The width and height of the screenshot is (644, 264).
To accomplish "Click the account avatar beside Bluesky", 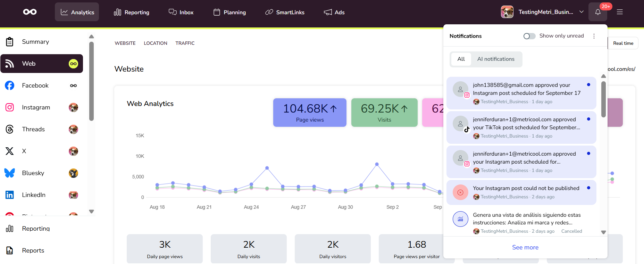I will (x=73, y=173).
